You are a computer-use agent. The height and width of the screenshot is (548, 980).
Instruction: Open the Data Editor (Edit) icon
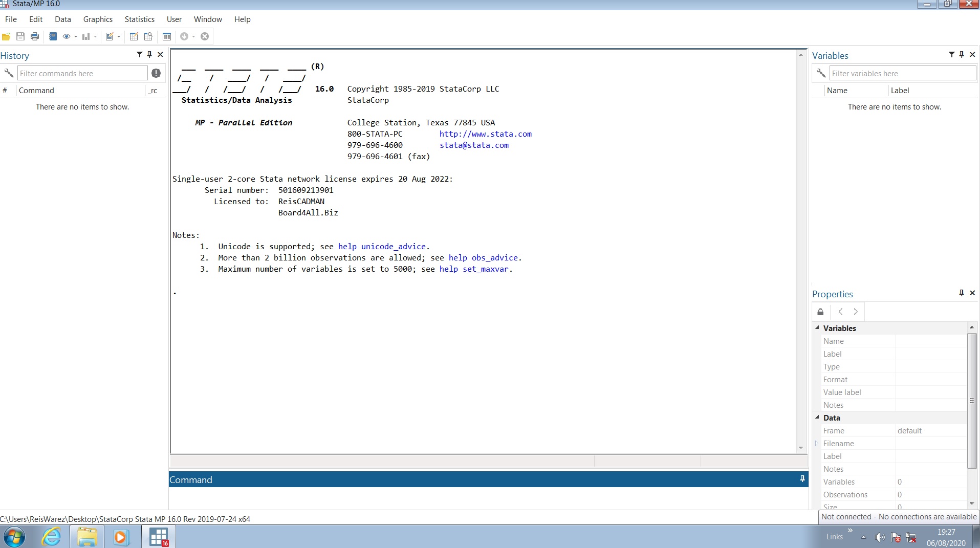(x=134, y=36)
